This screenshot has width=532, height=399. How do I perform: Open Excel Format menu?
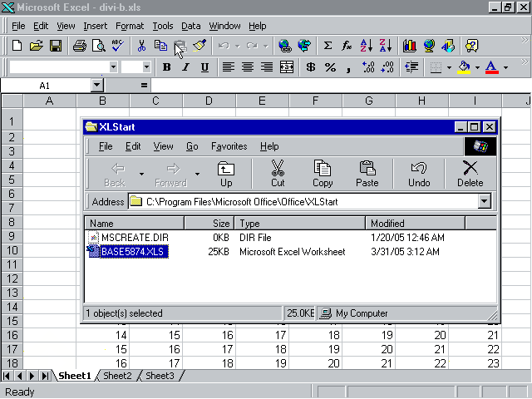pos(130,26)
